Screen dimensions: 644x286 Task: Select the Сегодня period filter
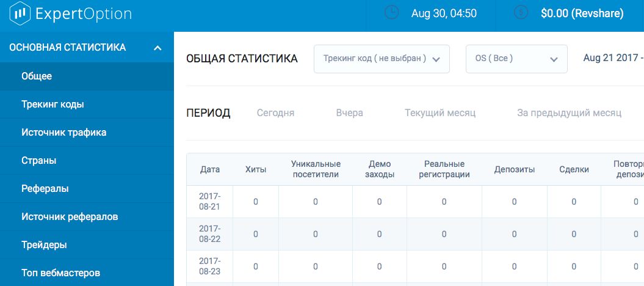click(275, 113)
